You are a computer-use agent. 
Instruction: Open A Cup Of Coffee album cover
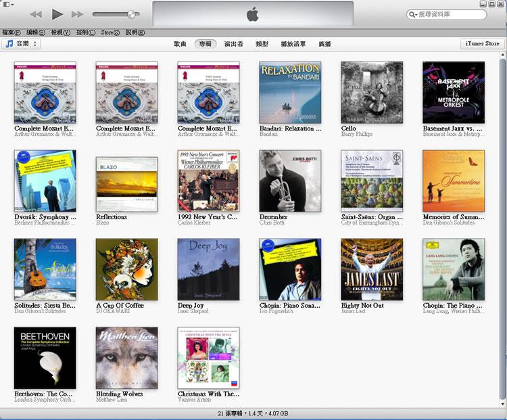coord(127,270)
